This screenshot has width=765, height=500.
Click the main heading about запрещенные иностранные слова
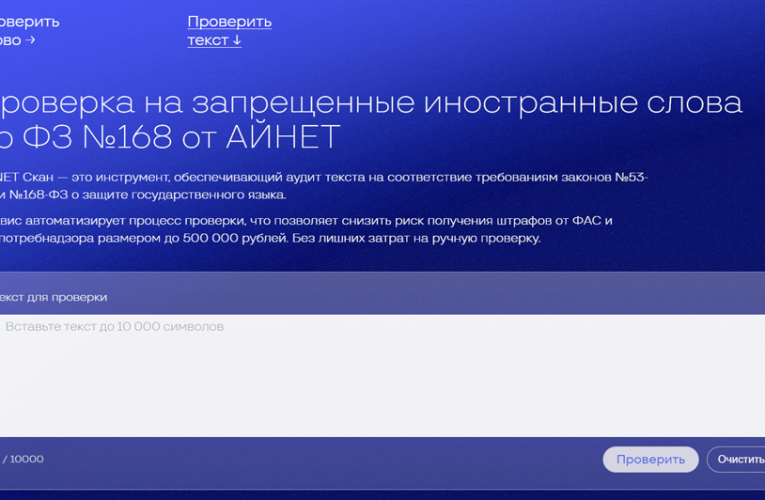(371, 120)
